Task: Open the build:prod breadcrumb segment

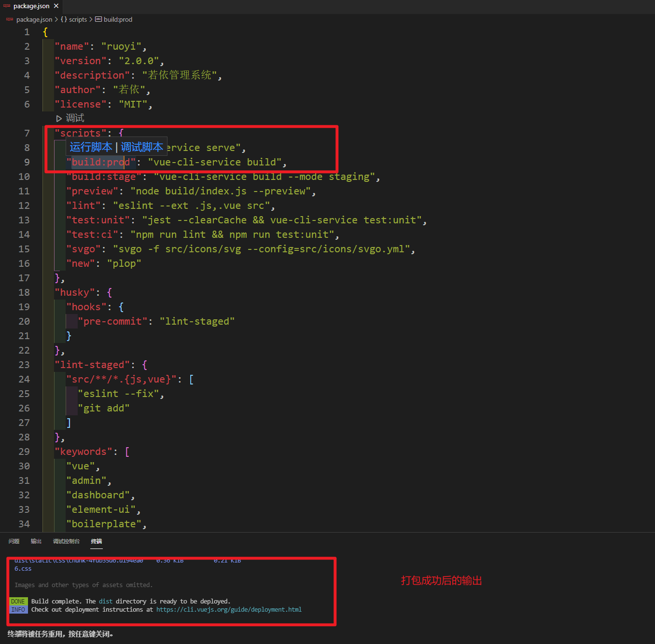Action: pos(118,19)
